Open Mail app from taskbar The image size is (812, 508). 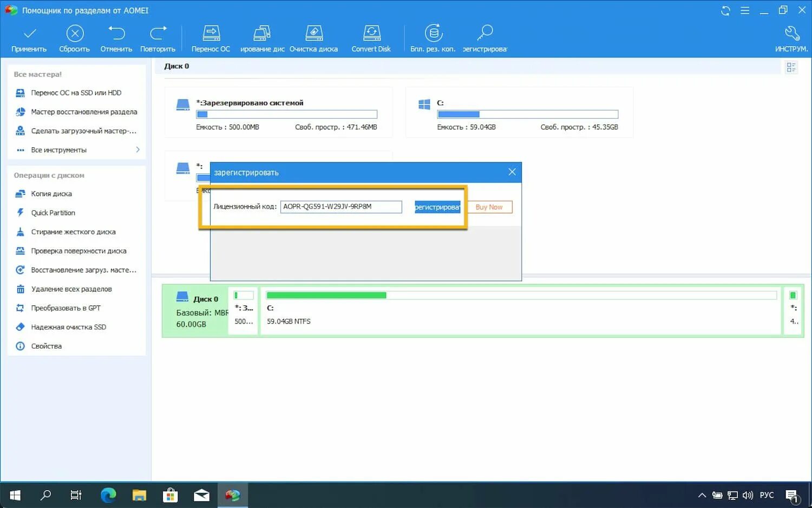point(201,495)
